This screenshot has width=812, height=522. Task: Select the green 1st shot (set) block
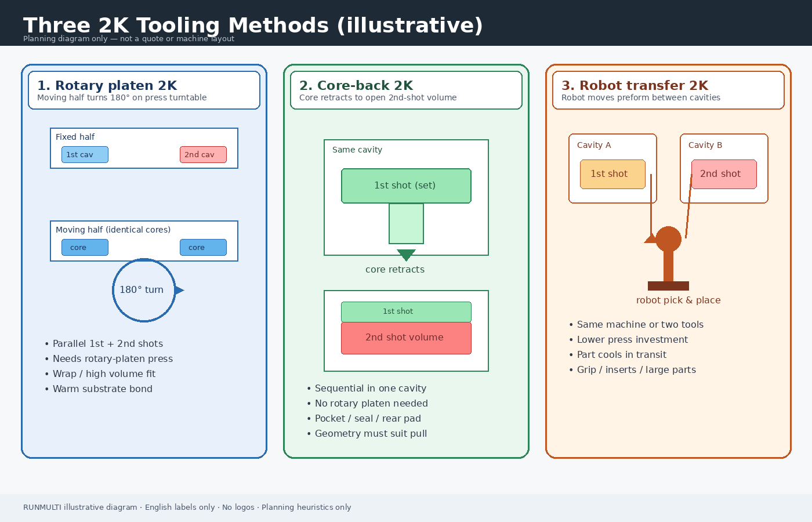coord(406,186)
